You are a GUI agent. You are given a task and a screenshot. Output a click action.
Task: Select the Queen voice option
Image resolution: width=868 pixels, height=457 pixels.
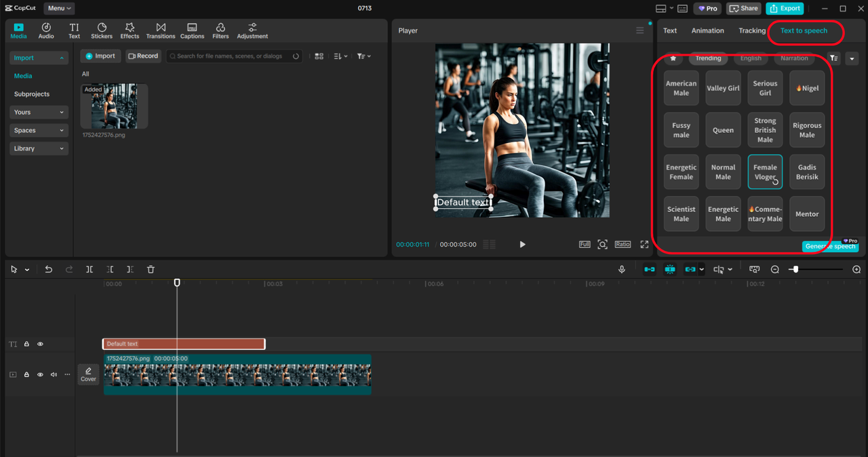click(723, 130)
